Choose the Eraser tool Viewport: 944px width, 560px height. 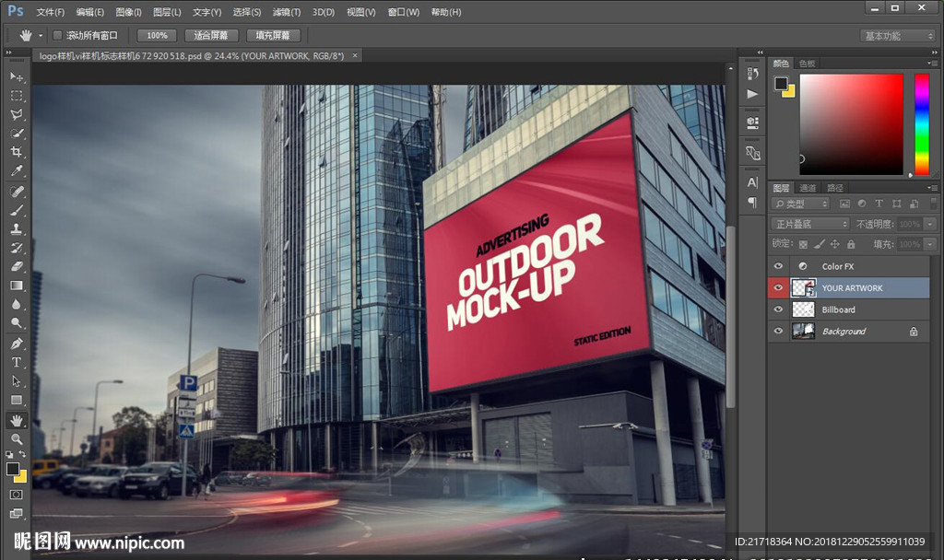[17, 266]
